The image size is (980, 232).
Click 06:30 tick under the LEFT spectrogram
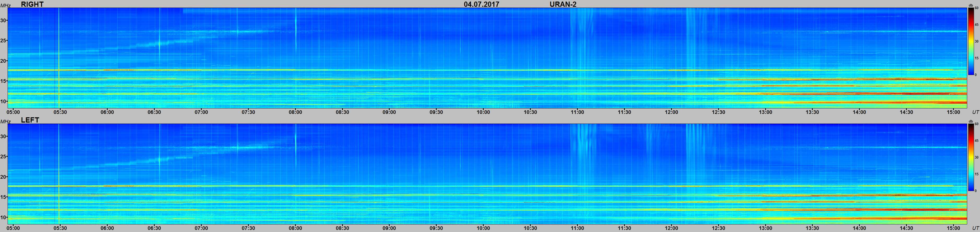[x=154, y=228]
